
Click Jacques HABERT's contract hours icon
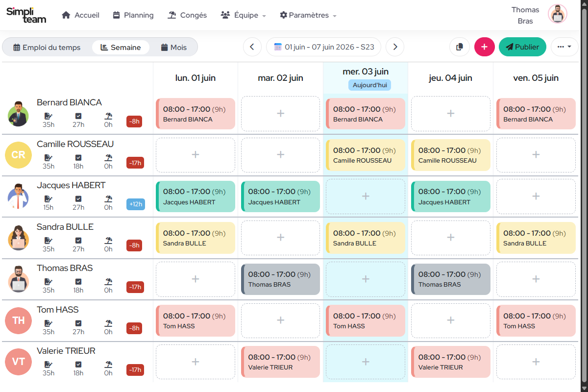tap(48, 199)
